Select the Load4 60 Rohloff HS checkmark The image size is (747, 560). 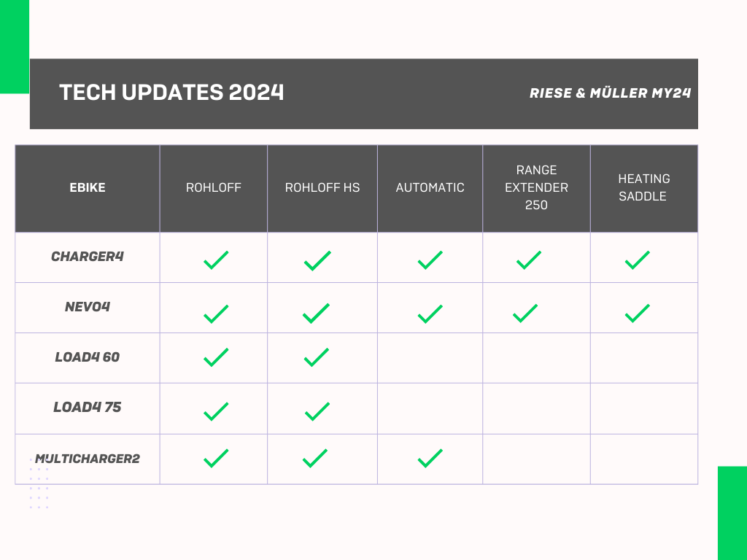pyautogui.click(x=317, y=357)
